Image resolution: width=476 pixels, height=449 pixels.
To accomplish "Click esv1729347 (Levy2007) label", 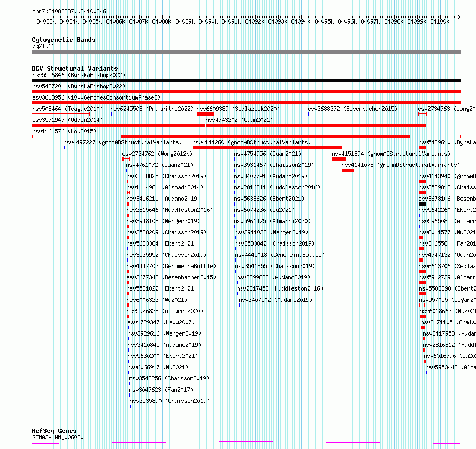I will [x=161, y=322].
